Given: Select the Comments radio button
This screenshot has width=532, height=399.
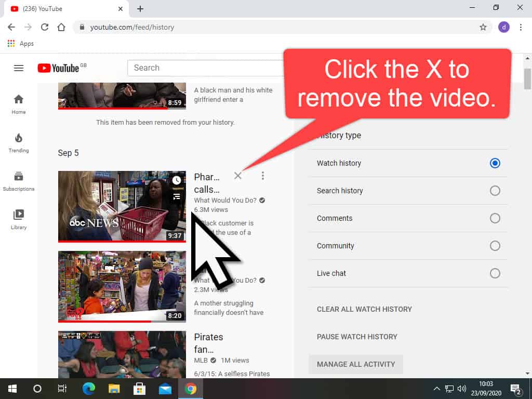Looking at the screenshot, I should pos(495,218).
